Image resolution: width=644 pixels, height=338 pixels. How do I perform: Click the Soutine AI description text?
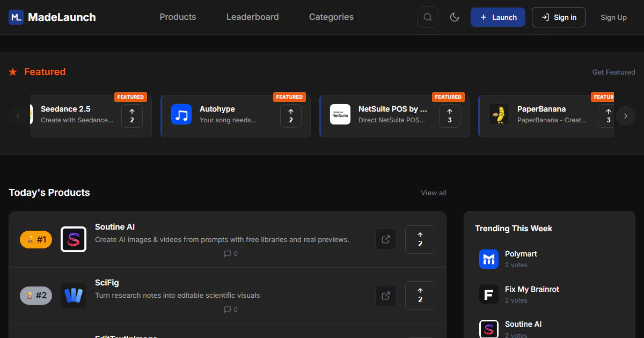point(222,239)
